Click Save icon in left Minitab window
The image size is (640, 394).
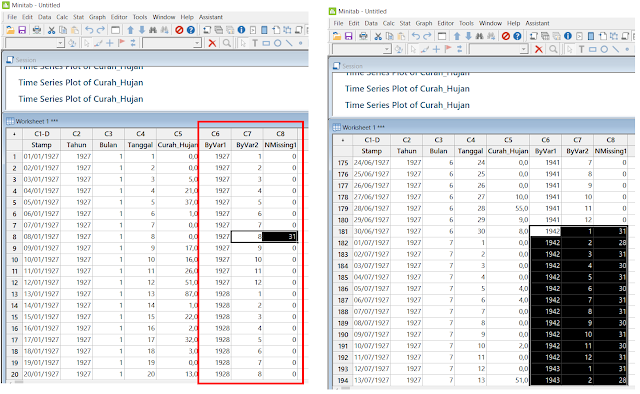click(22, 30)
